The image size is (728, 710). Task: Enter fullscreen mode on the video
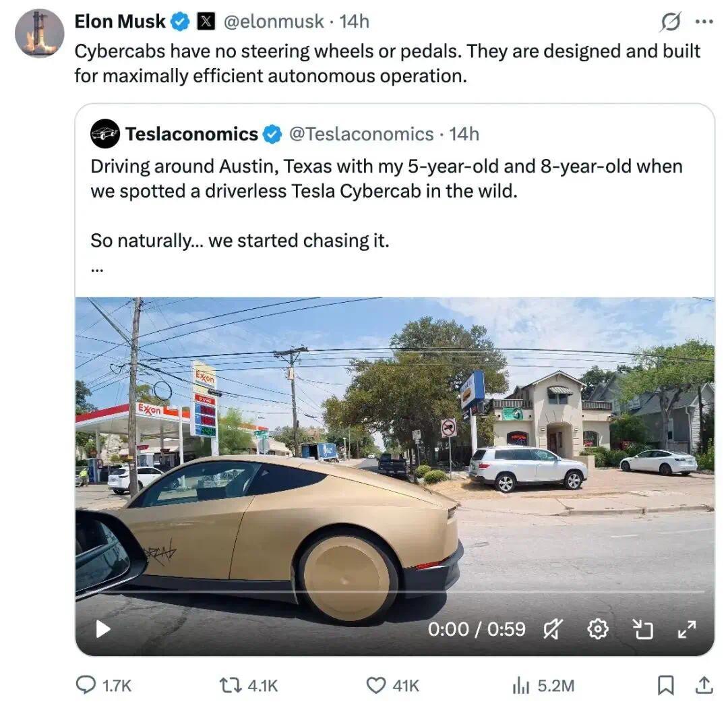(x=687, y=629)
